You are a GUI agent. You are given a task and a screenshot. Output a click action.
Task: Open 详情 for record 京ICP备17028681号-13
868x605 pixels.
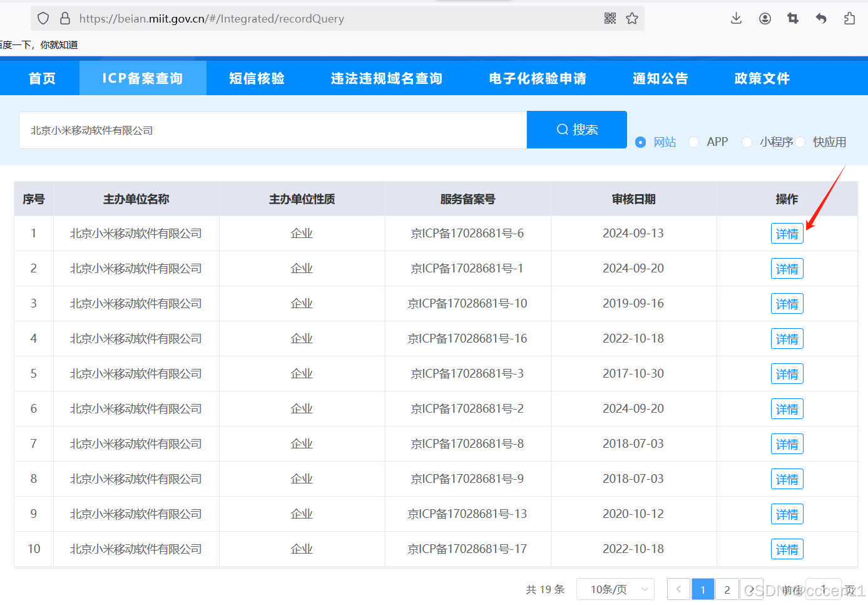(x=787, y=514)
